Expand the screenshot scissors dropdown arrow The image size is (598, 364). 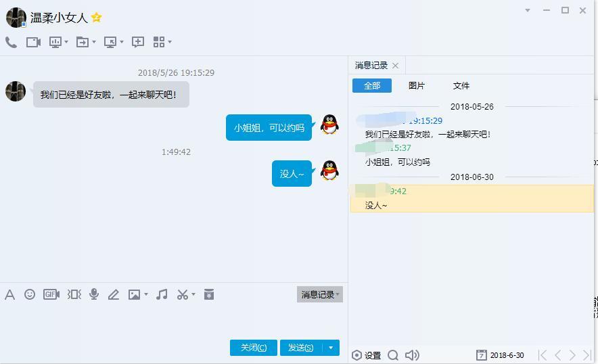coord(193,294)
